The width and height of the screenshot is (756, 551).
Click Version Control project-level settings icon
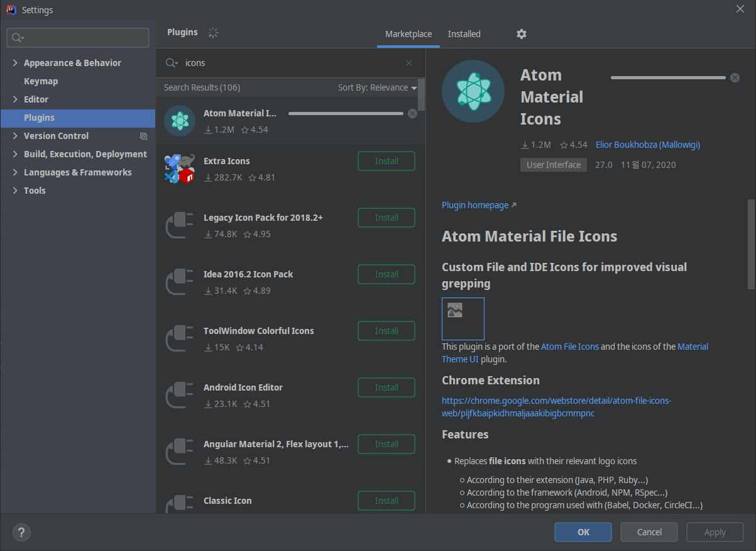(143, 136)
